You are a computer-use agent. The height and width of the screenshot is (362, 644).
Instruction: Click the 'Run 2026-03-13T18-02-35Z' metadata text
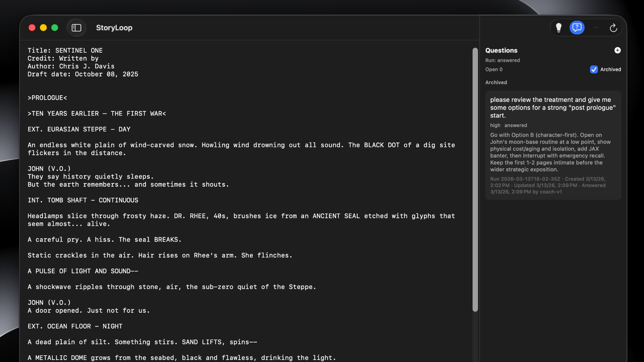[x=548, y=185]
